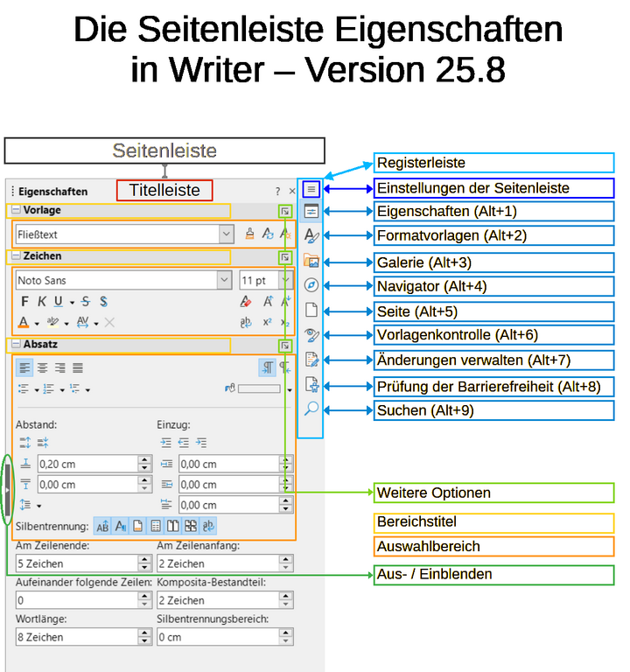The height and width of the screenshot is (672, 630).
Task: Increase paragraph spacing icon
Action: click(x=24, y=442)
